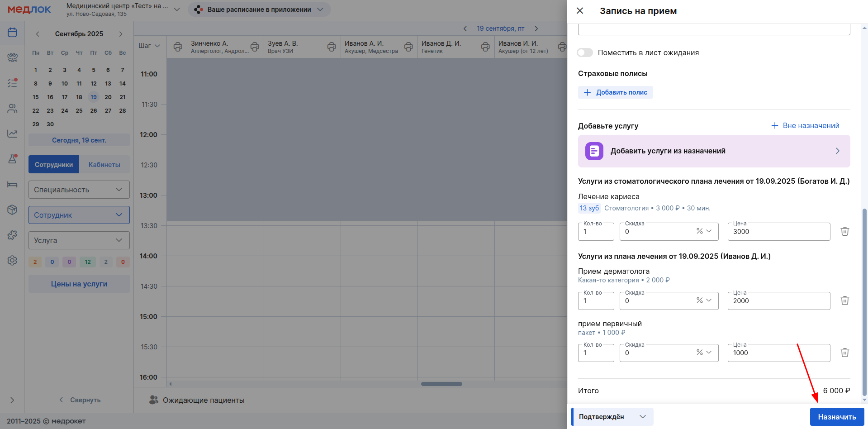Click the Добавить полис button
The image size is (868, 429).
click(x=616, y=92)
